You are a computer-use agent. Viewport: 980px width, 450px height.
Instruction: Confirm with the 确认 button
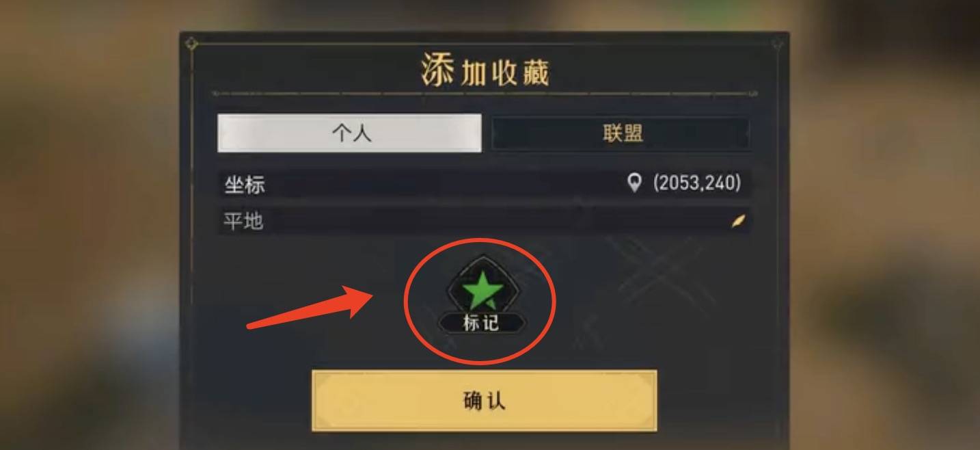point(485,401)
